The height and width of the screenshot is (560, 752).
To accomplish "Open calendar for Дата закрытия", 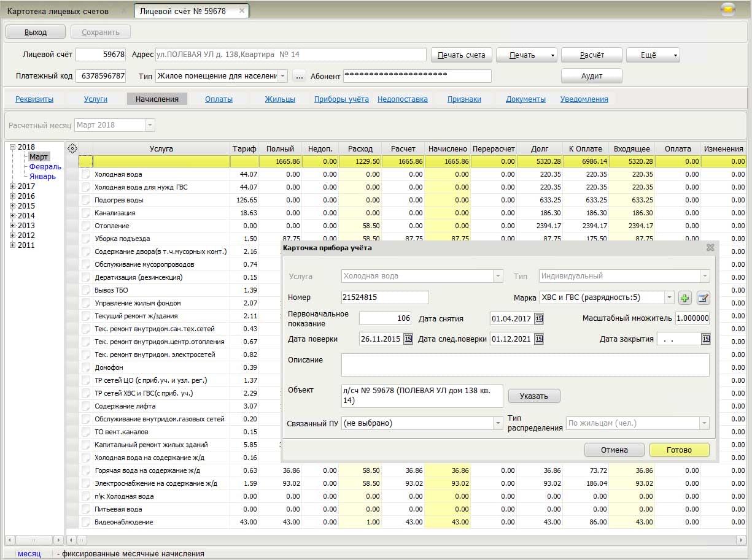I will pos(705,339).
